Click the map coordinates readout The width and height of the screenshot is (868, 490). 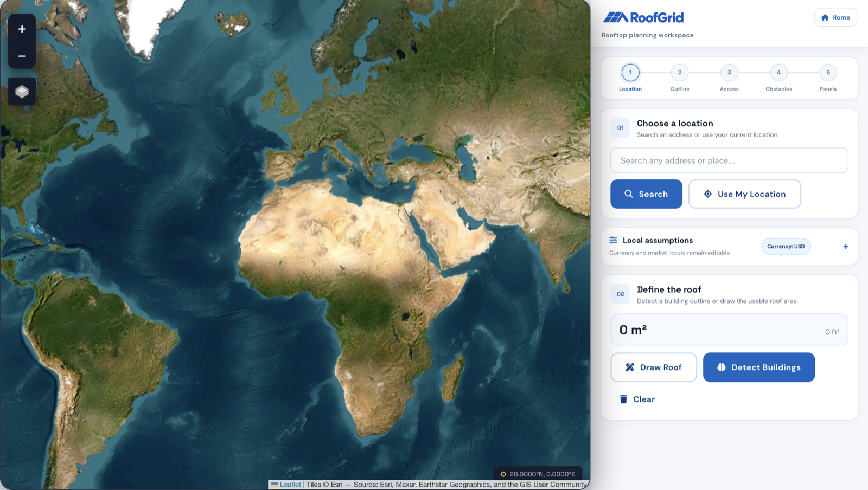(538, 474)
